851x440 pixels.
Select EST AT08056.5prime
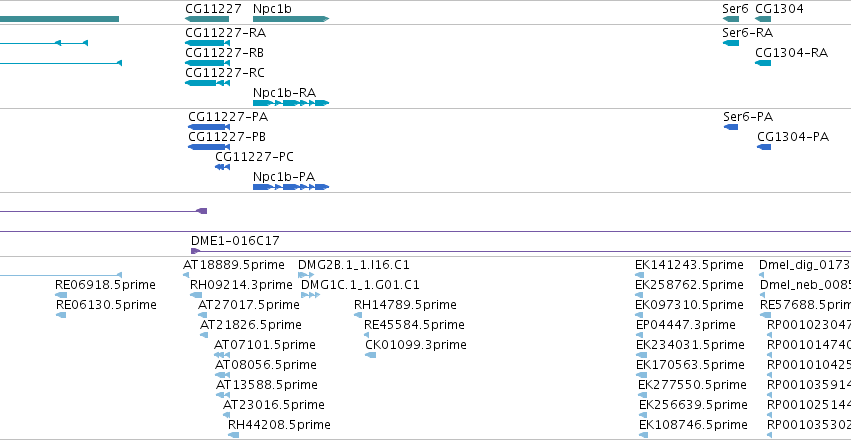coord(223,375)
